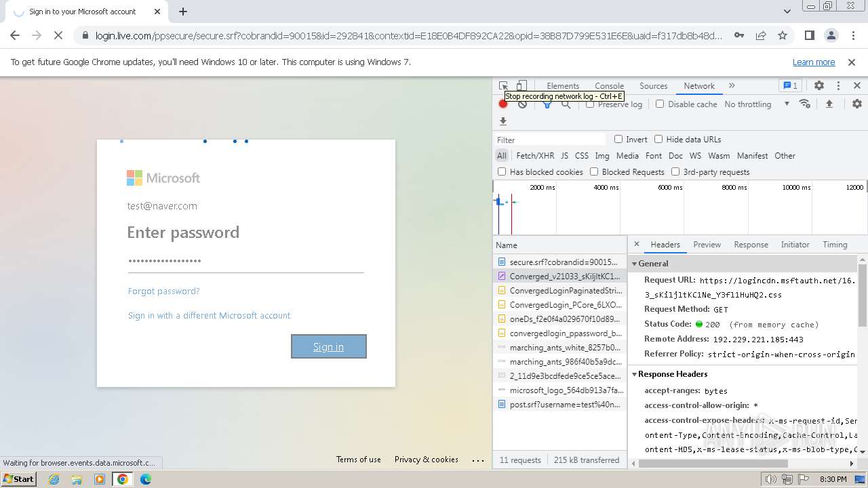Screen dimensions: 868x488
Task: Open network search with the magnifier icon
Action: 566,104
